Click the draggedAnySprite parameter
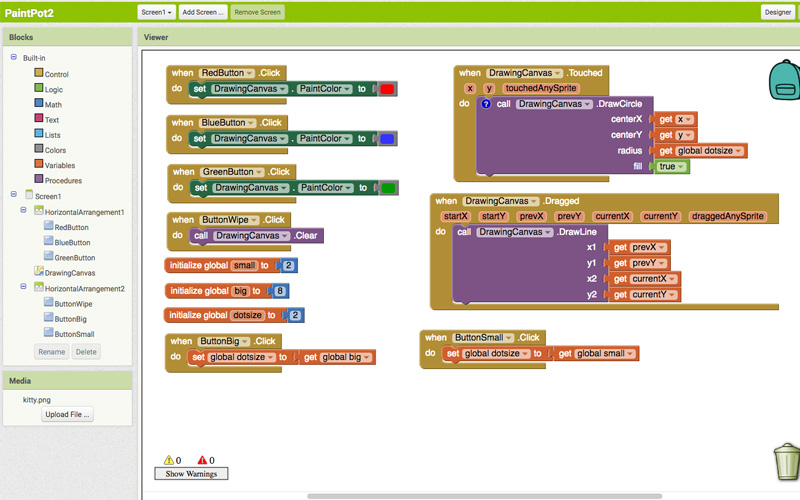800x500 pixels. (x=728, y=216)
